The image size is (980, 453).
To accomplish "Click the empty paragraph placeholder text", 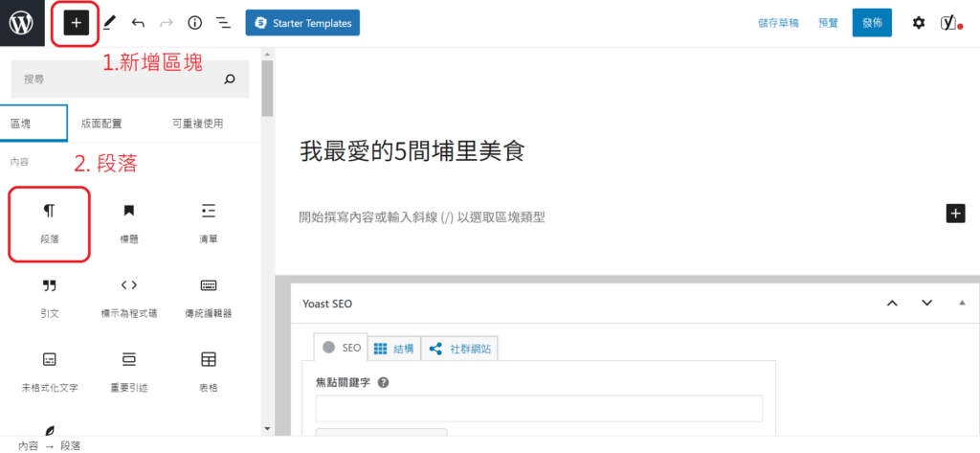I will pos(422,216).
